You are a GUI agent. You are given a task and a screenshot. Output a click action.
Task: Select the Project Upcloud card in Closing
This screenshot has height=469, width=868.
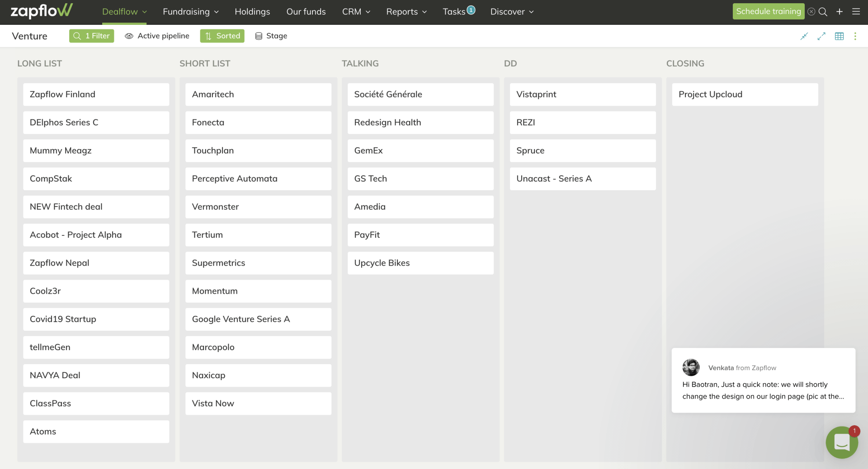coord(745,94)
